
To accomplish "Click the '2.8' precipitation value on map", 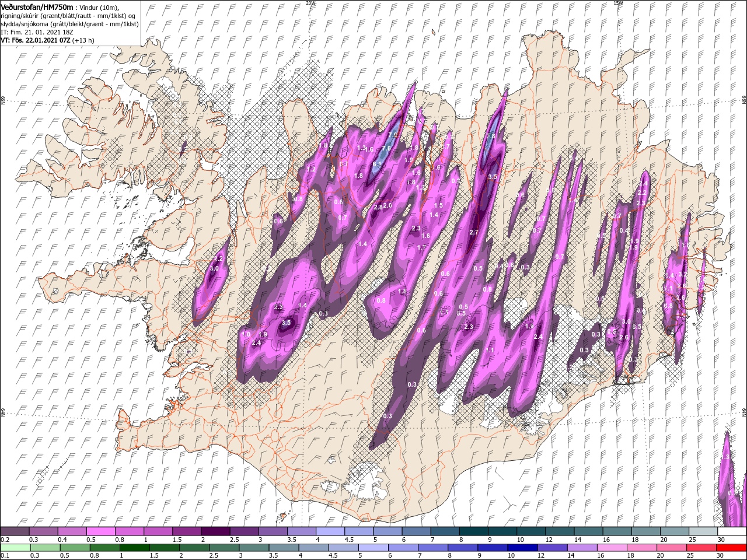I will click(x=378, y=206).
